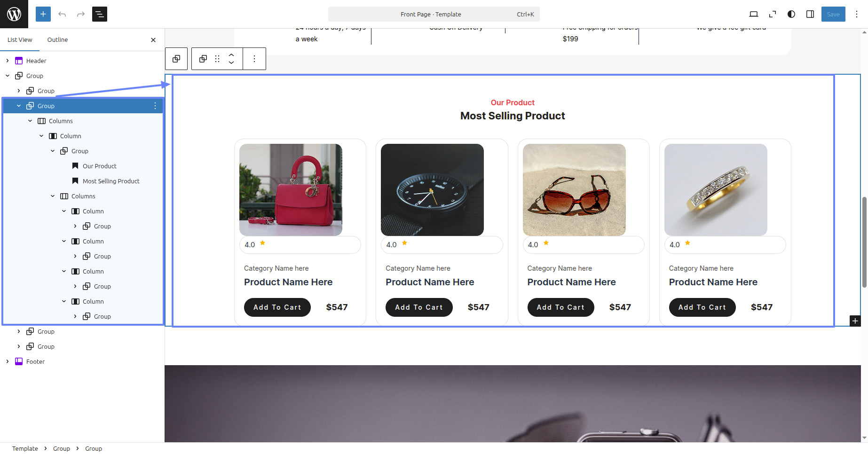Click the undo arrow icon
Screen dimensions: 868x454
click(x=62, y=14)
